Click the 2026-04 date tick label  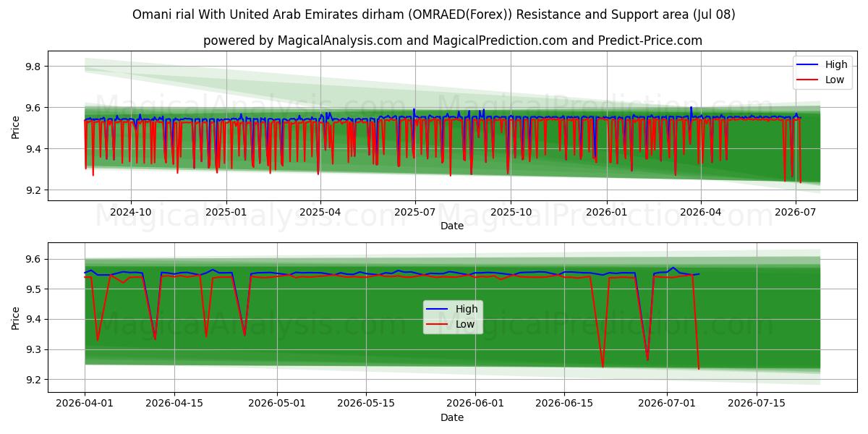(700, 212)
